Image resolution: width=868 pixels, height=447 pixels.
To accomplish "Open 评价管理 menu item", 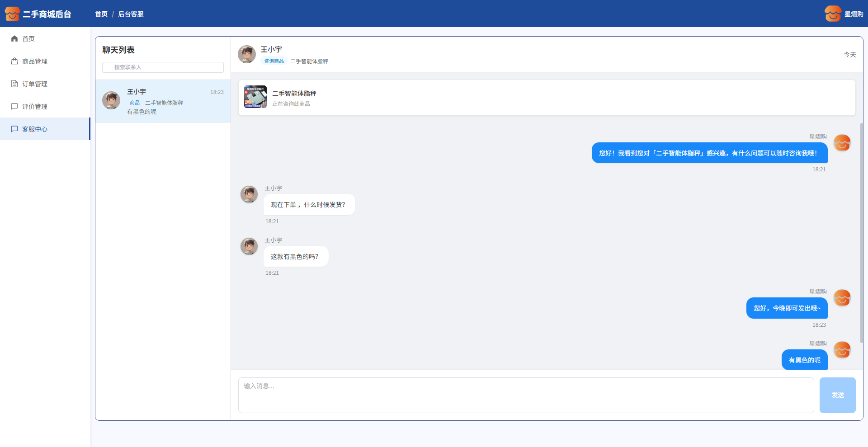I will tap(35, 107).
